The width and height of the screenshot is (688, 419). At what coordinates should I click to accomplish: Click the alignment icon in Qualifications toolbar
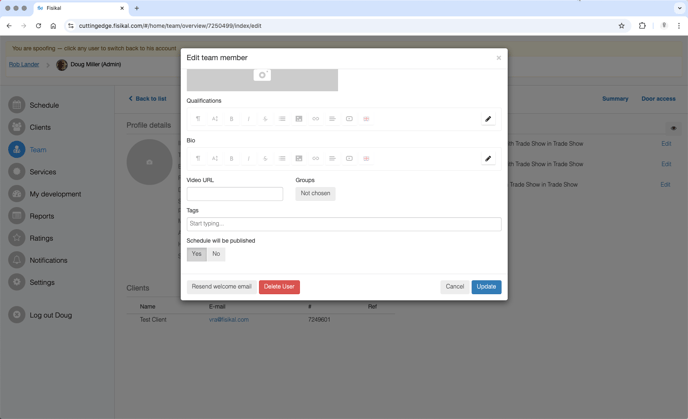click(x=333, y=119)
